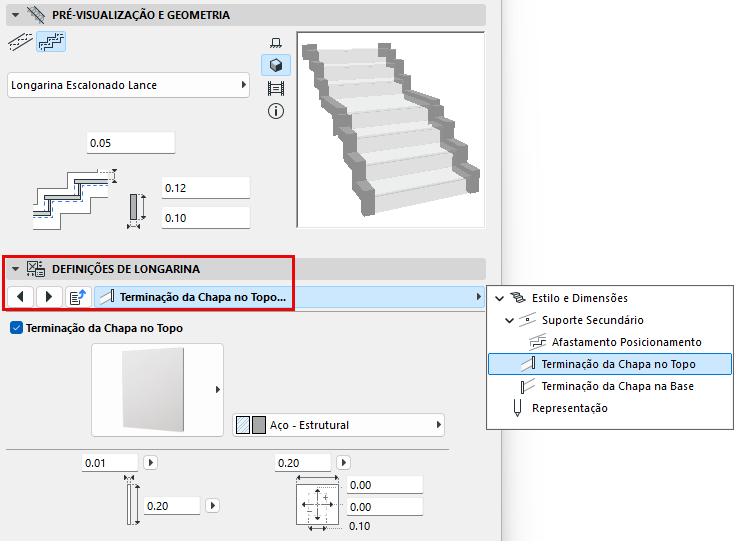The width and height of the screenshot is (737, 541).
Task: Click the Representação pen icon
Action: [517, 408]
